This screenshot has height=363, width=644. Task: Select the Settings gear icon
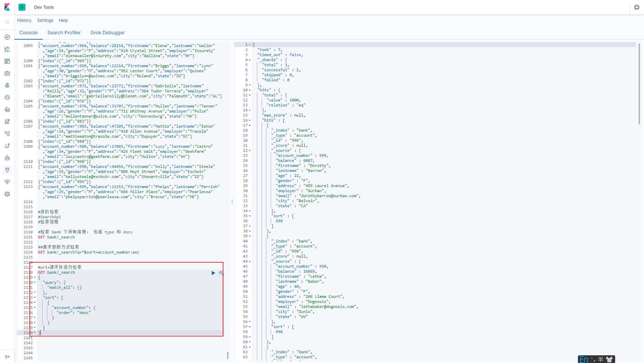coord(7,194)
